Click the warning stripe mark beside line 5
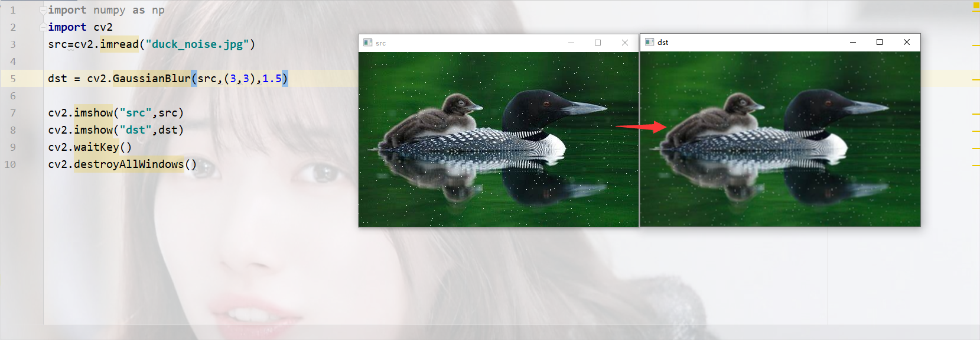The image size is (980, 340). tap(976, 79)
